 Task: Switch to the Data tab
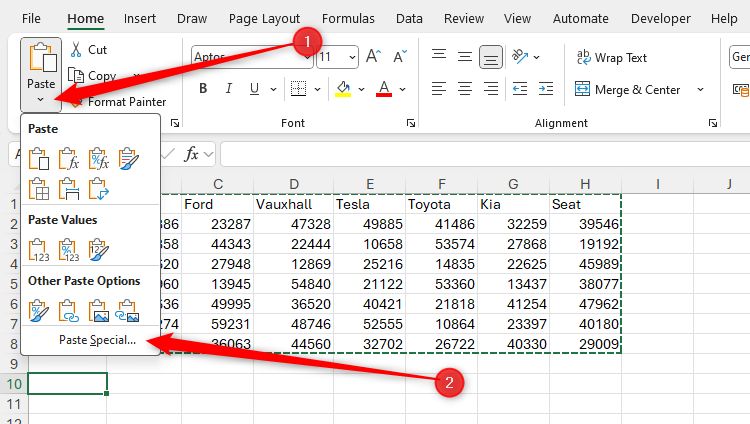point(409,19)
